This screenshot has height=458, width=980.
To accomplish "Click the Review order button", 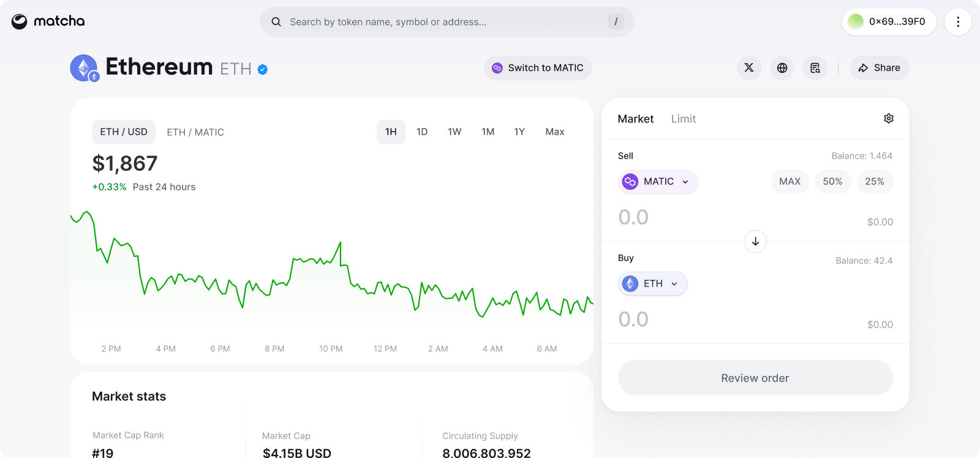I will [755, 378].
